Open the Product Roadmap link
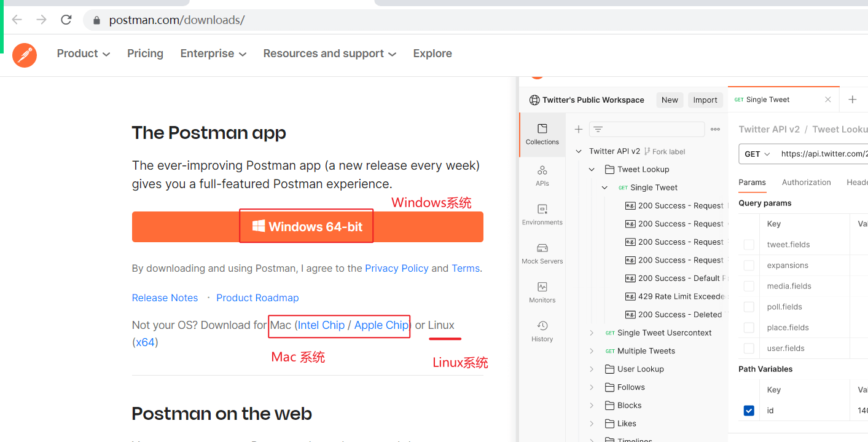The height and width of the screenshot is (442, 868). (257, 298)
